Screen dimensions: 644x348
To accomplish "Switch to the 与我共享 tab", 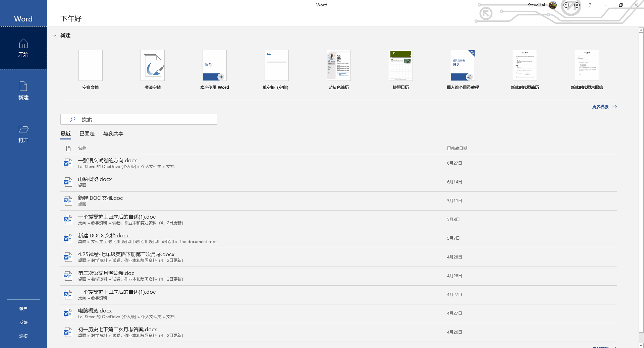I will tap(113, 134).
